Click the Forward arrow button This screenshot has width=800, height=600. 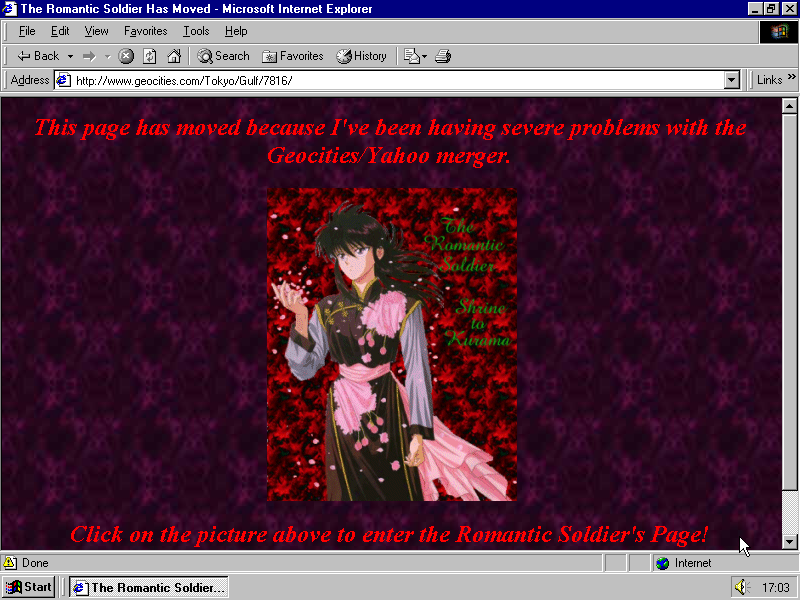(89, 56)
